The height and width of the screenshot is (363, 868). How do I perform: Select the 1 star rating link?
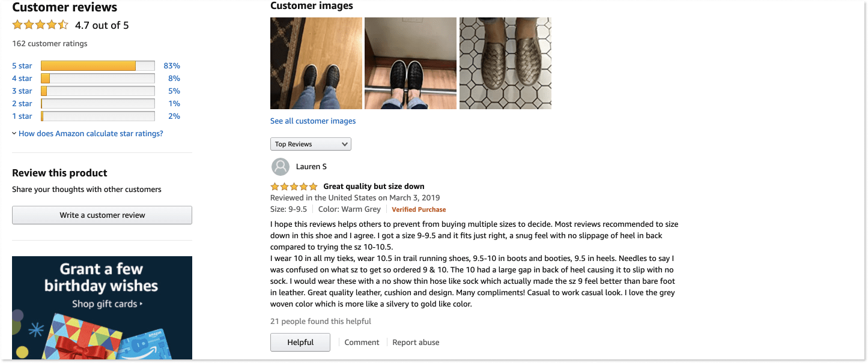click(x=22, y=116)
